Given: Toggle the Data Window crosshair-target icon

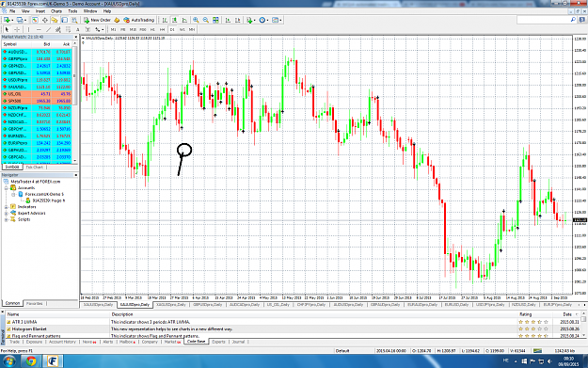Looking at the screenshot, I should [44, 20].
